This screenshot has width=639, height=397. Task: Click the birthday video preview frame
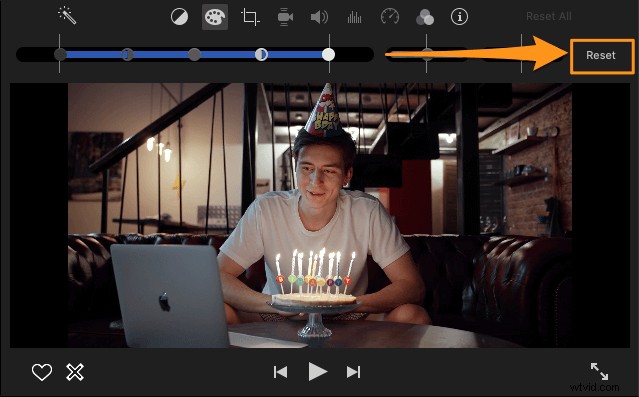coord(320,215)
